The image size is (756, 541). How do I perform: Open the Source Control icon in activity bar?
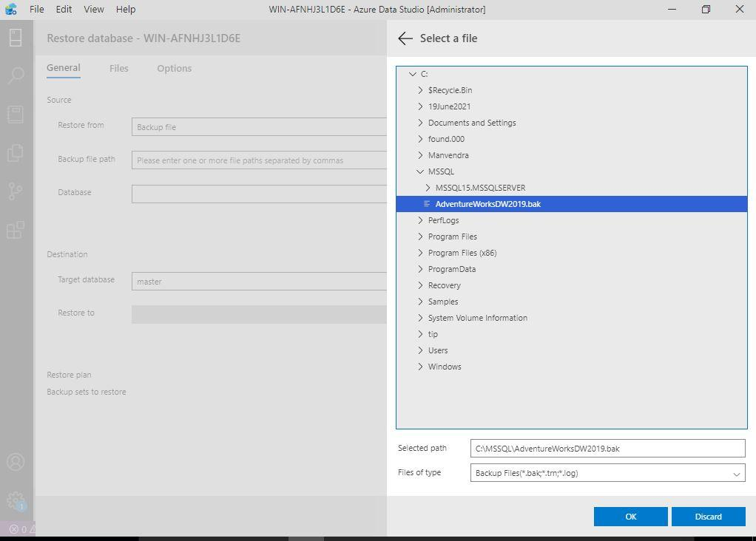(x=16, y=191)
